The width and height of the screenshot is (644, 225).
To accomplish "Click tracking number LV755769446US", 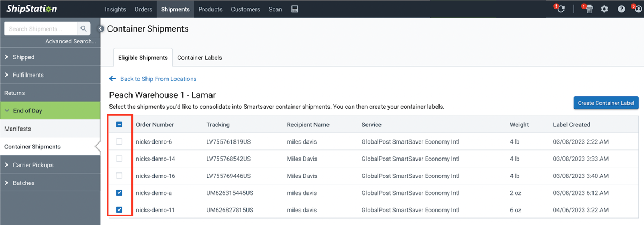I will click(230, 176).
